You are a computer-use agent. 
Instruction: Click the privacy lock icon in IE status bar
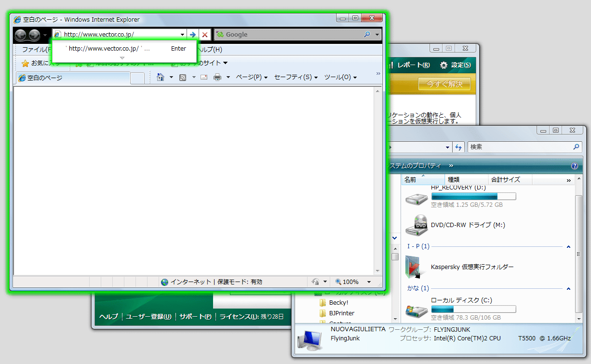(x=316, y=282)
